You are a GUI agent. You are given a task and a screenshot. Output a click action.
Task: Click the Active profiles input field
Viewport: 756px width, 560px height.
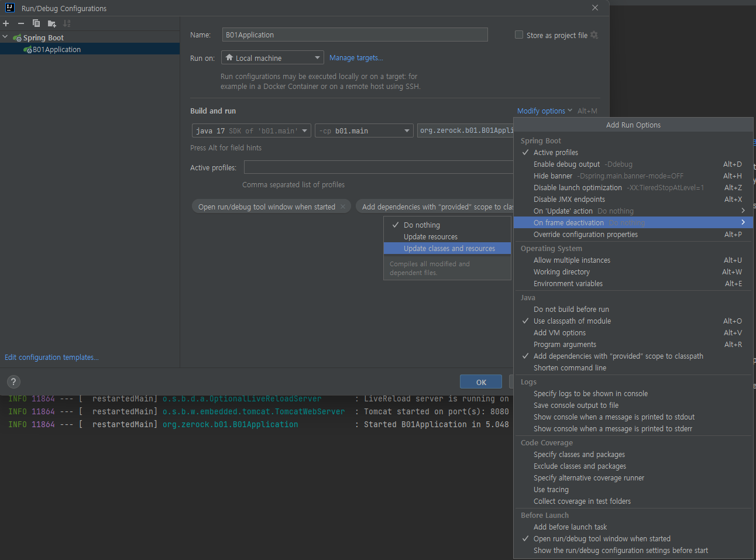(379, 167)
